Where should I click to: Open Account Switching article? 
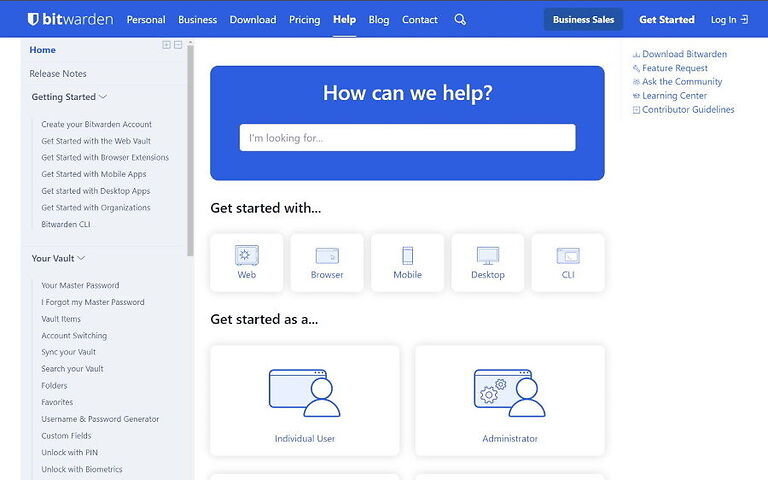click(x=74, y=336)
